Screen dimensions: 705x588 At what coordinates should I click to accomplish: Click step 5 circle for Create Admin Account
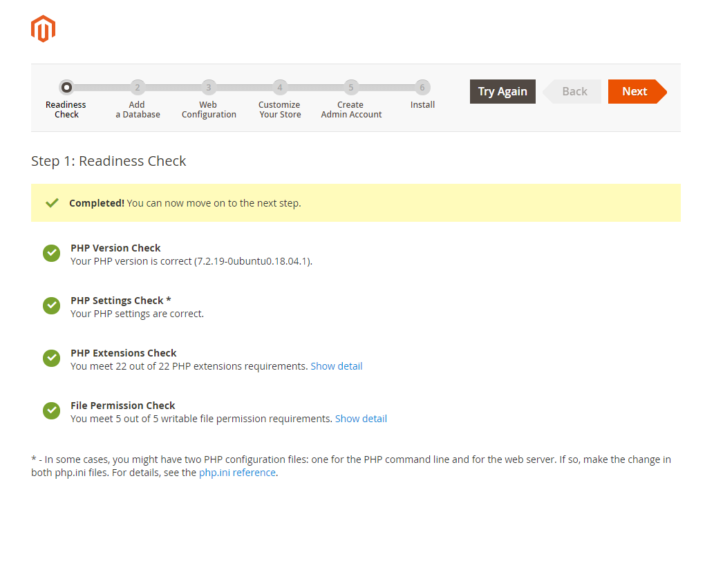[350, 88]
